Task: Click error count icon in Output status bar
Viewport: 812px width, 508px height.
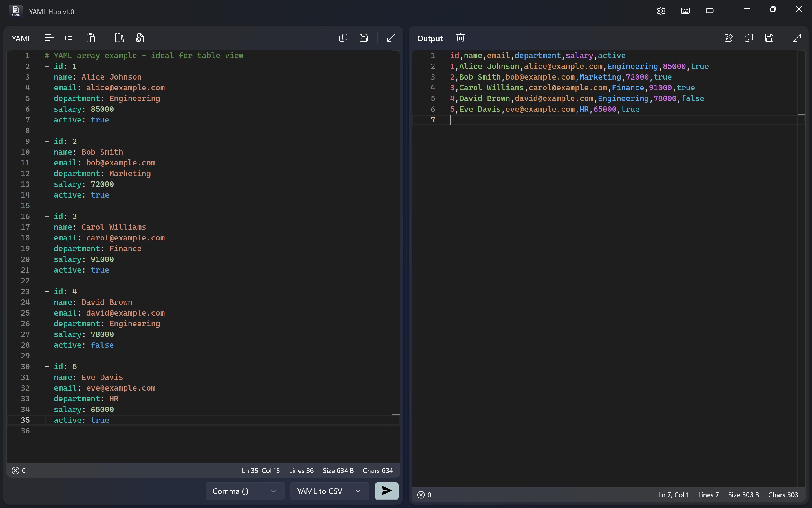Action: pyautogui.click(x=421, y=494)
